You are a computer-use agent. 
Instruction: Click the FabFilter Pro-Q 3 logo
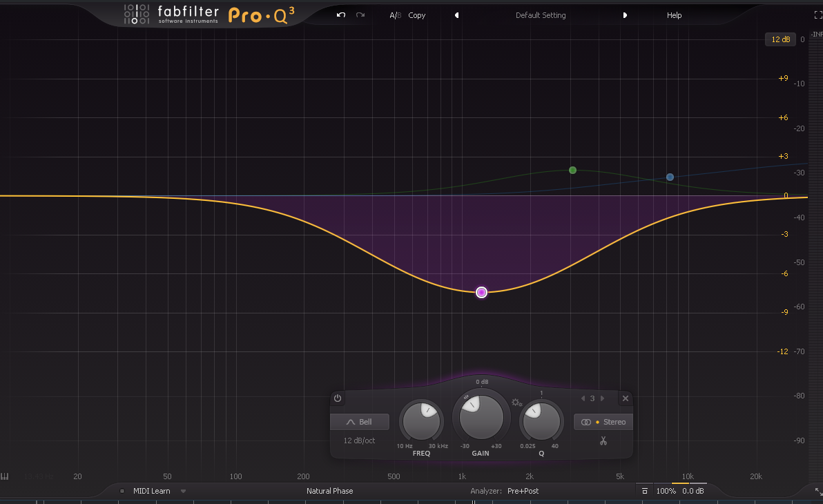(209, 14)
